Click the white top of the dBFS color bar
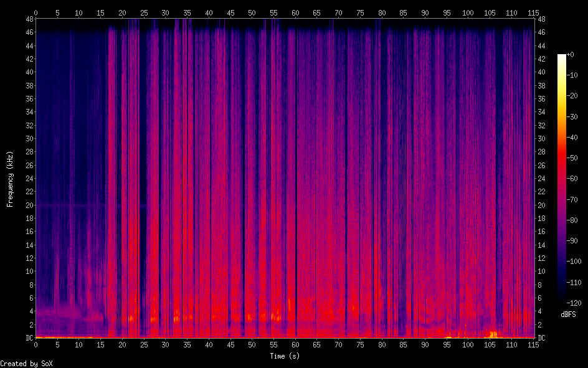Screen dimensions: 588x368 [562, 57]
